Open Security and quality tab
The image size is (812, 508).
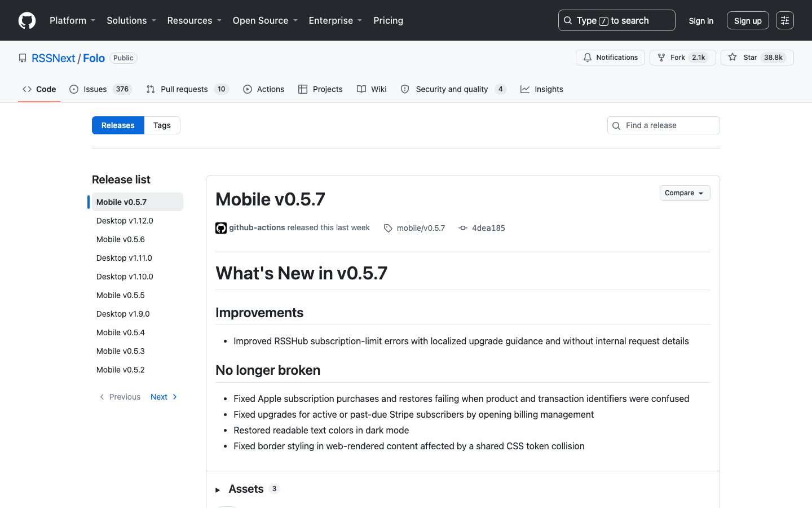point(453,89)
